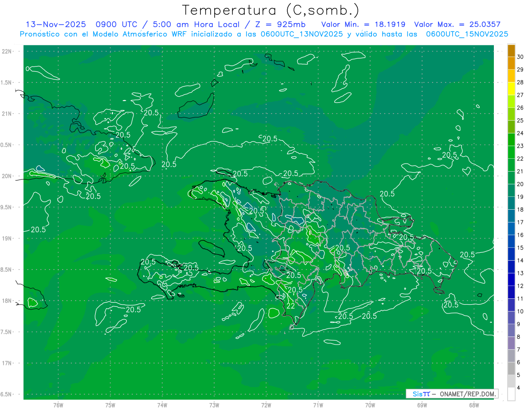Click the '4' colorbar label
This screenshot has height=411, width=532.
pos(519,388)
